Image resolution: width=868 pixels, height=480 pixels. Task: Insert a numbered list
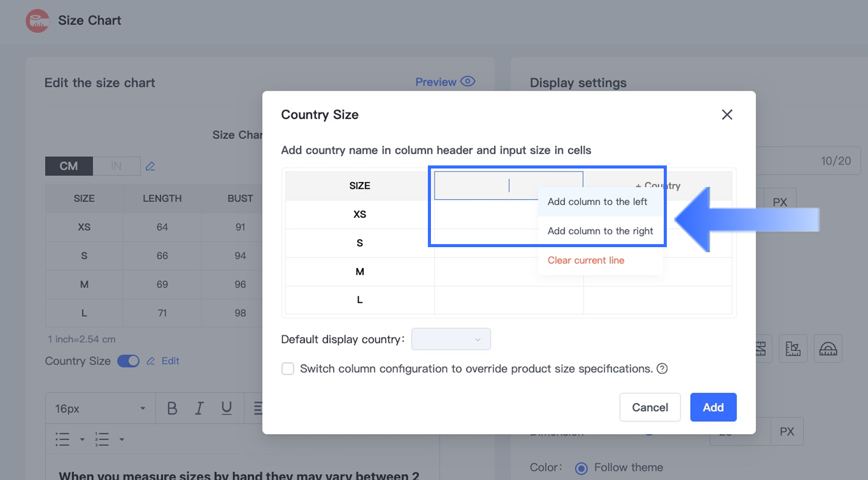pos(102,439)
